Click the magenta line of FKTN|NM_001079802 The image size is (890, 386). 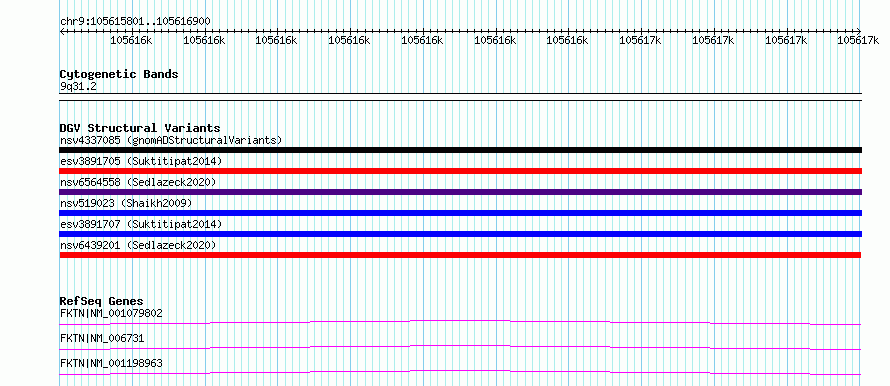(x=460, y=321)
